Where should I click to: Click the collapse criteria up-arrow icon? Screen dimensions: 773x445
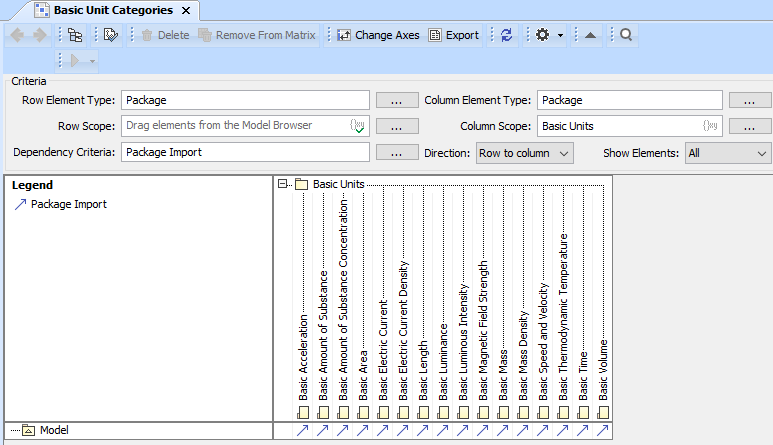(590, 35)
